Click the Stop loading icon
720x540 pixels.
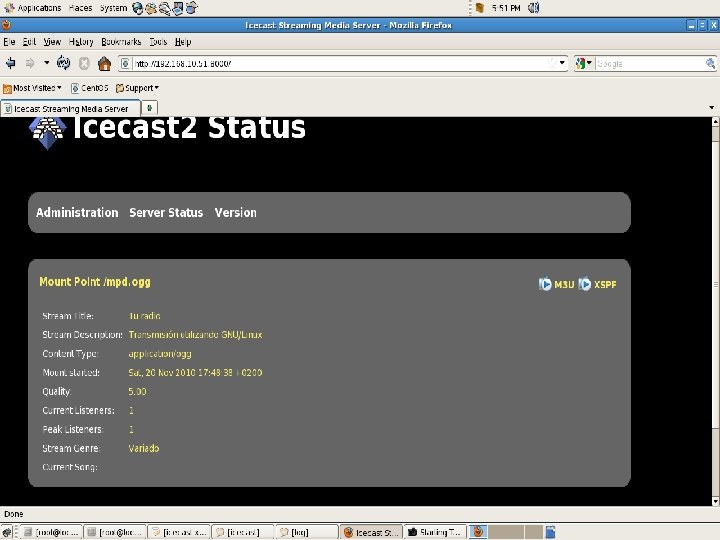(x=84, y=63)
